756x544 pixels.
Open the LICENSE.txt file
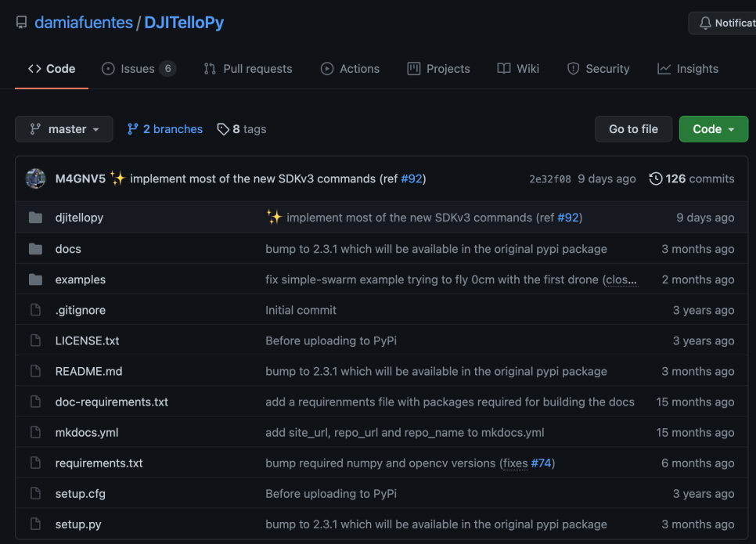88,341
